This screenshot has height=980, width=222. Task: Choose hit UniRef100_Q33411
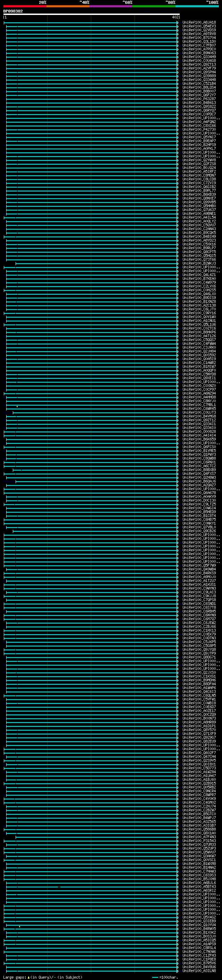[199, 424]
